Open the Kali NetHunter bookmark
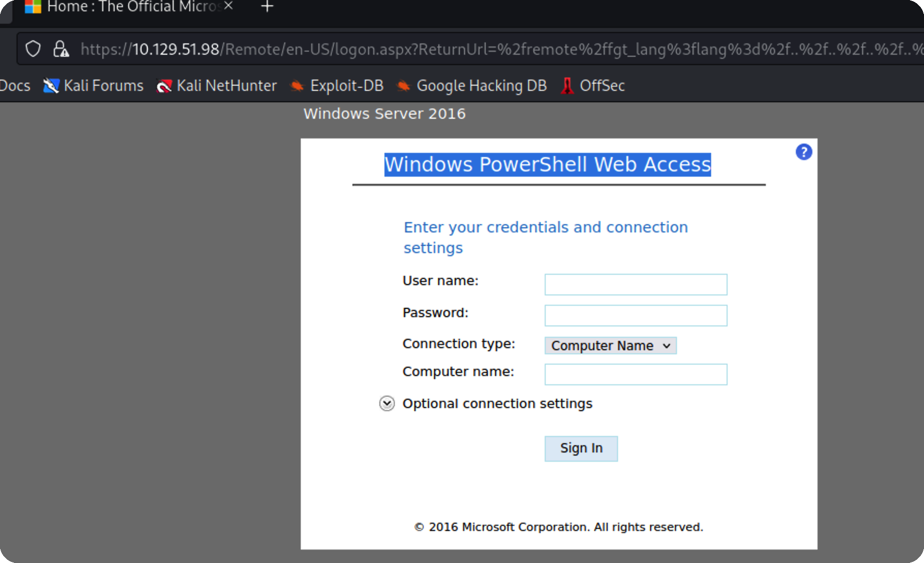The width and height of the screenshot is (924, 563). (217, 85)
